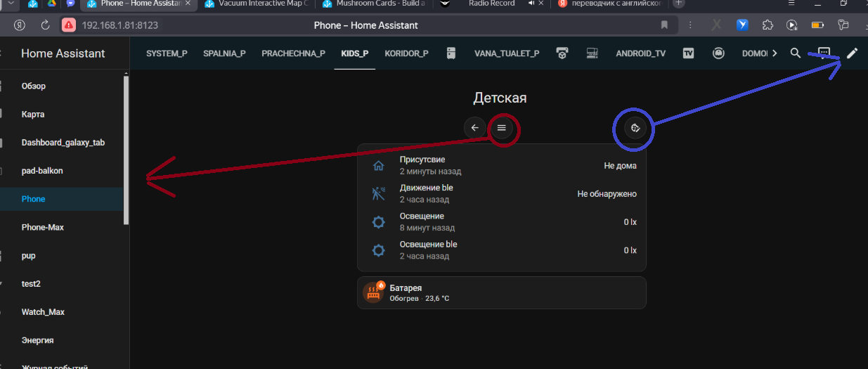The width and height of the screenshot is (868, 369).
Task: Click the cog-play icon at right of Детская
Action: 635,128
